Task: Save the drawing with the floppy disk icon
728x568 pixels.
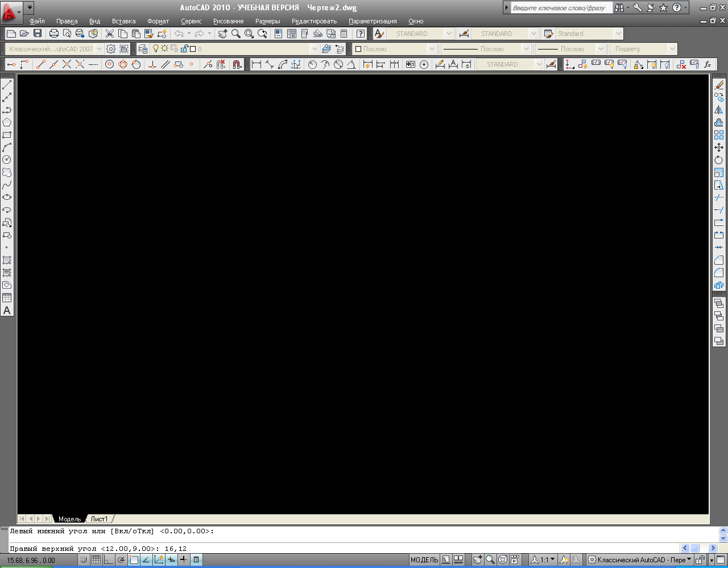Action: point(38,34)
